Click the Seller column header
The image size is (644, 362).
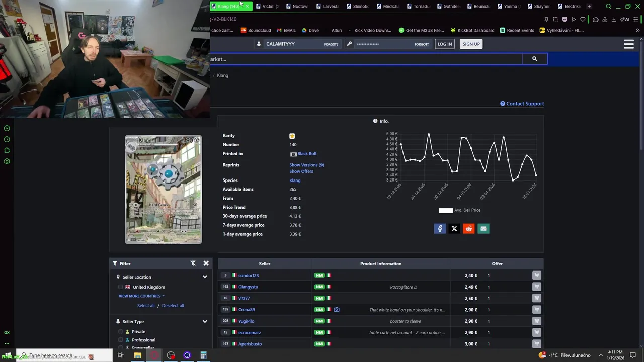(265, 264)
